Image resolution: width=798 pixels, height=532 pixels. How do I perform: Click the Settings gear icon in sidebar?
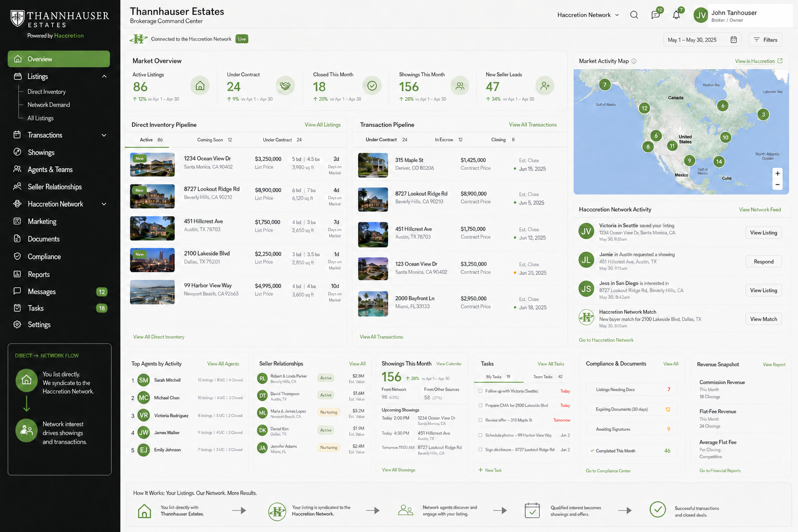[18, 325]
